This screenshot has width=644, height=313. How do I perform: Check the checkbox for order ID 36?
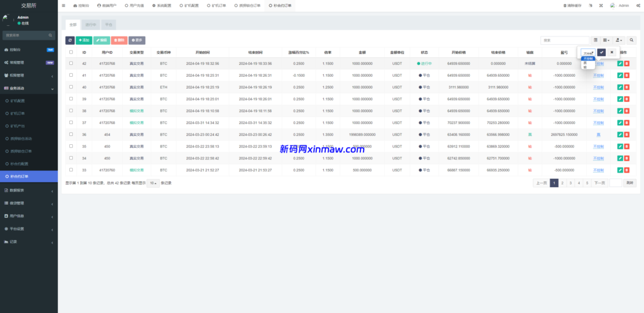(x=71, y=134)
